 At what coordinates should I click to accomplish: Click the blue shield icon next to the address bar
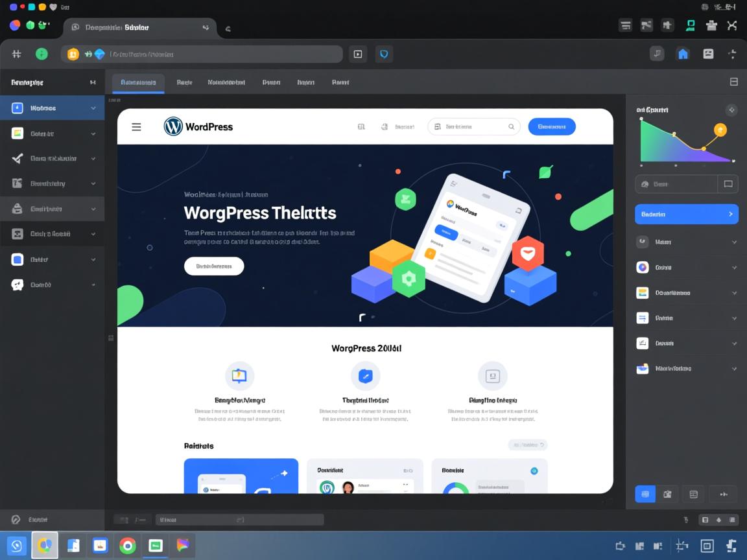[x=384, y=54]
